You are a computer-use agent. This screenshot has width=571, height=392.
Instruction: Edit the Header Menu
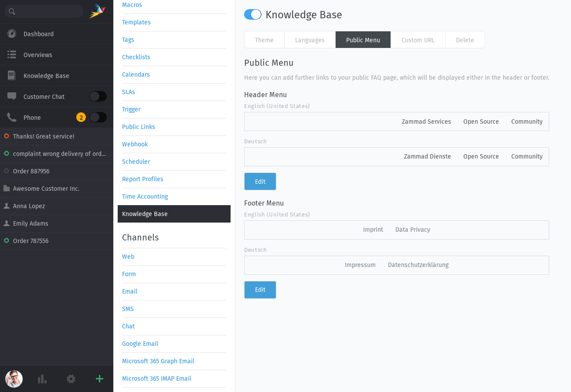(x=260, y=182)
